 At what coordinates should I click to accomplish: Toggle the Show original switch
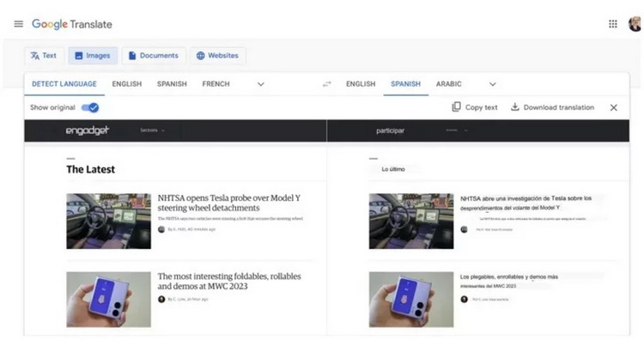point(90,107)
